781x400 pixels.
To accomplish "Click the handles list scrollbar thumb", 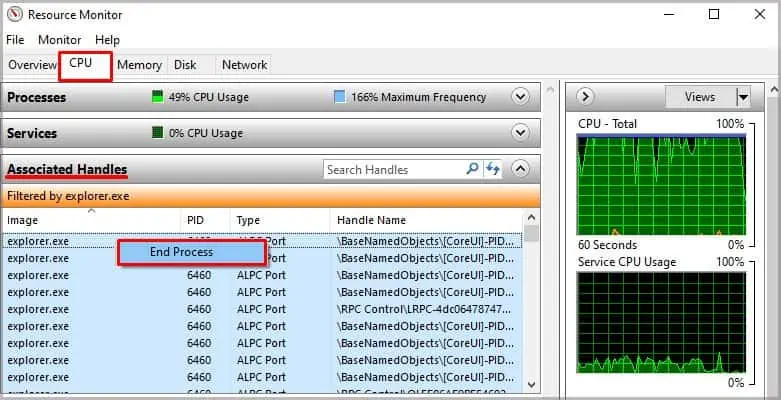I will tap(531, 234).
